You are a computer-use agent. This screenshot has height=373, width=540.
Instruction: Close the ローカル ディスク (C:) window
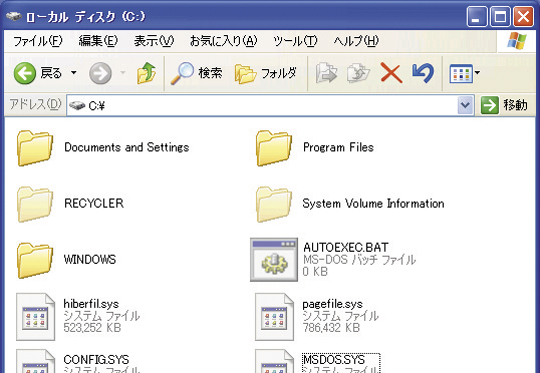[523, 16]
